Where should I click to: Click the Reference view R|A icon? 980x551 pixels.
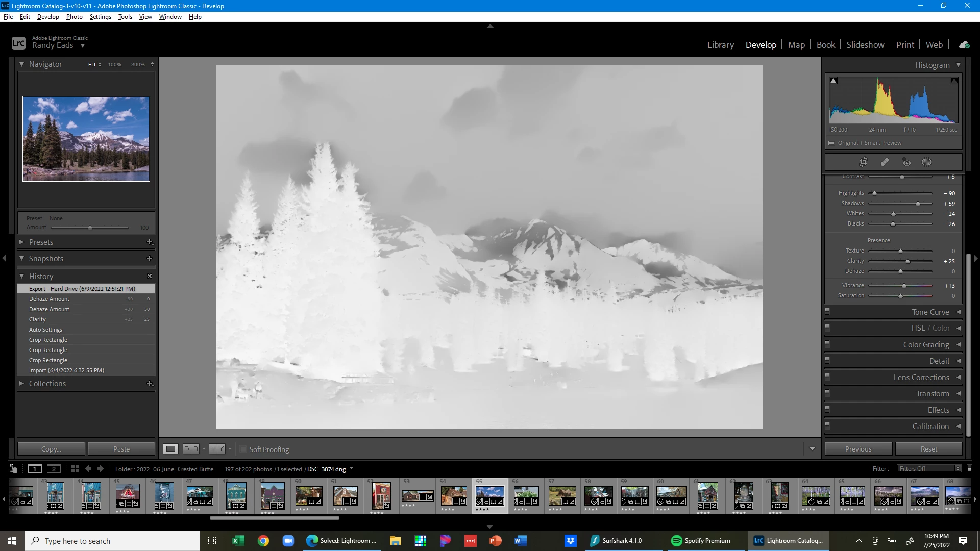[191, 449]
